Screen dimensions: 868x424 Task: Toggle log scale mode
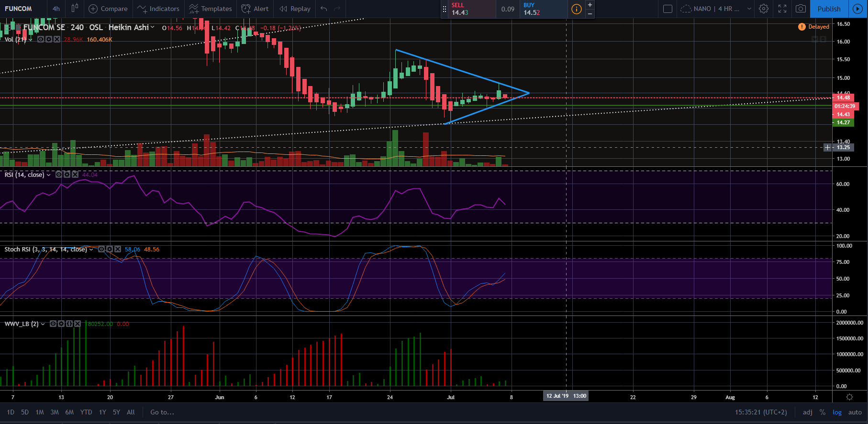point(837,412)
